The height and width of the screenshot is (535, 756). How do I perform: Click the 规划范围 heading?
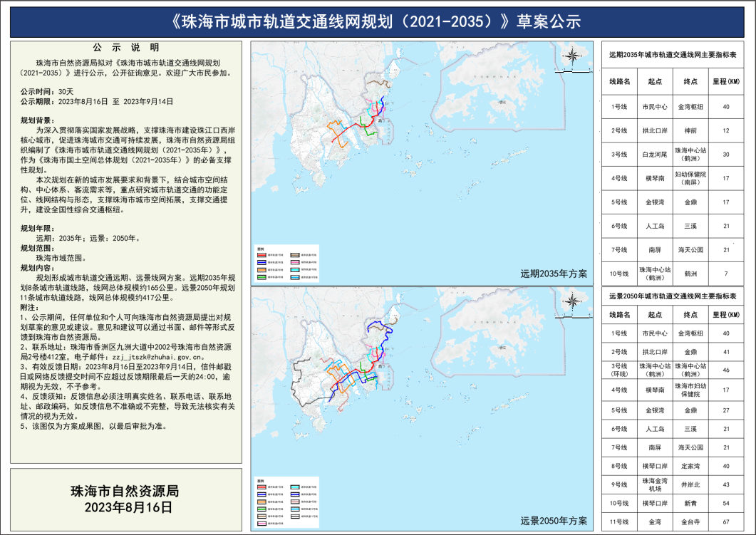(x=38, y=248)
